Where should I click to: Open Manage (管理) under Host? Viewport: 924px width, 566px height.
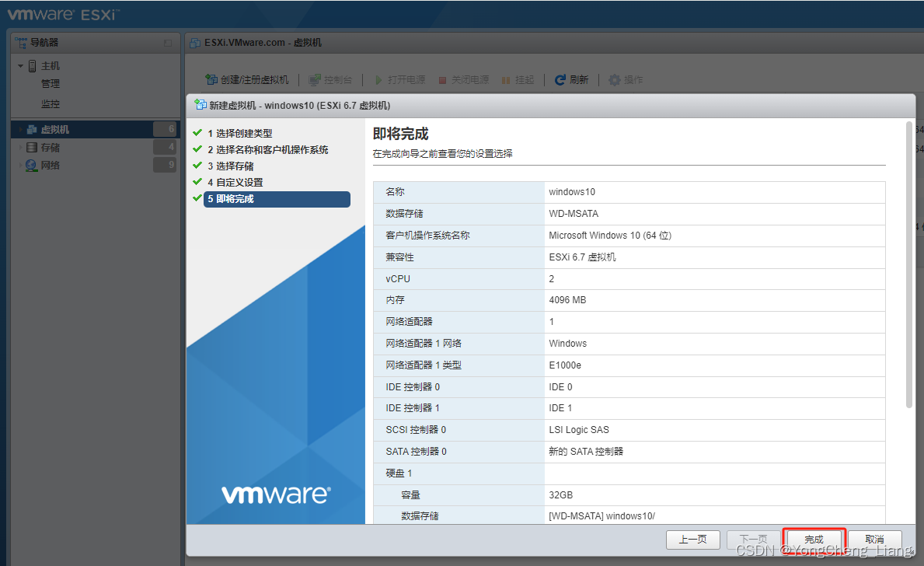click(x=50, y=84)
